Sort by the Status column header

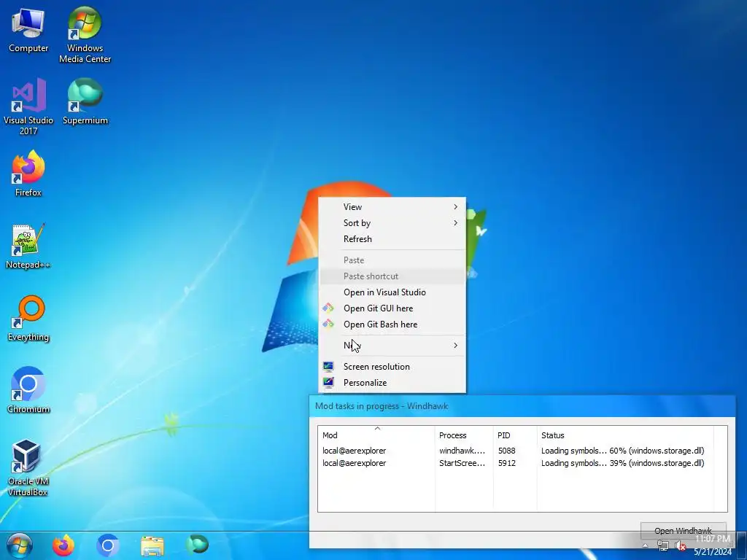(x=625, y=435)
